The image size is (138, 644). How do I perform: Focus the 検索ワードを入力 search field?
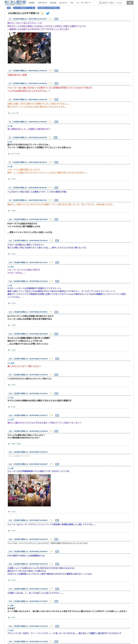tap(118, 3)
